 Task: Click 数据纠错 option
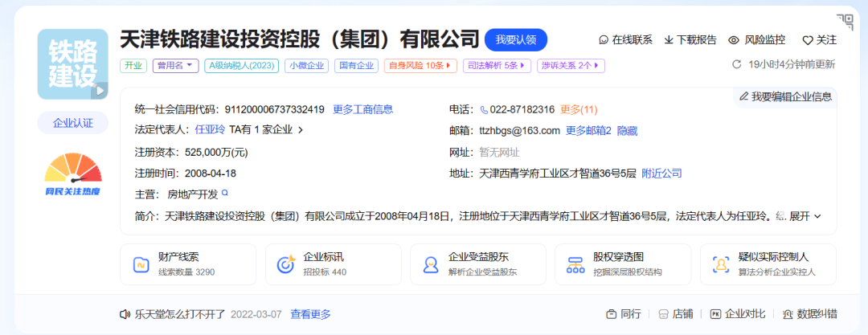[809, 314]
